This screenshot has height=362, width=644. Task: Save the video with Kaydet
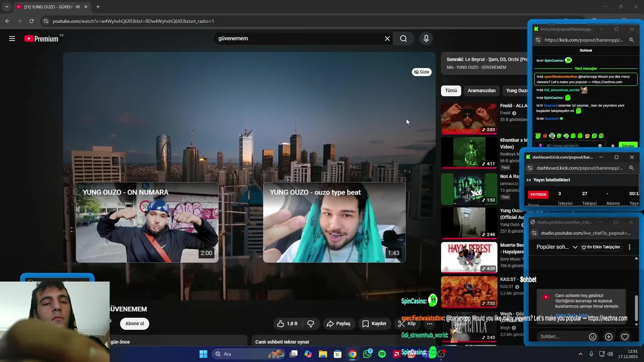374,324
